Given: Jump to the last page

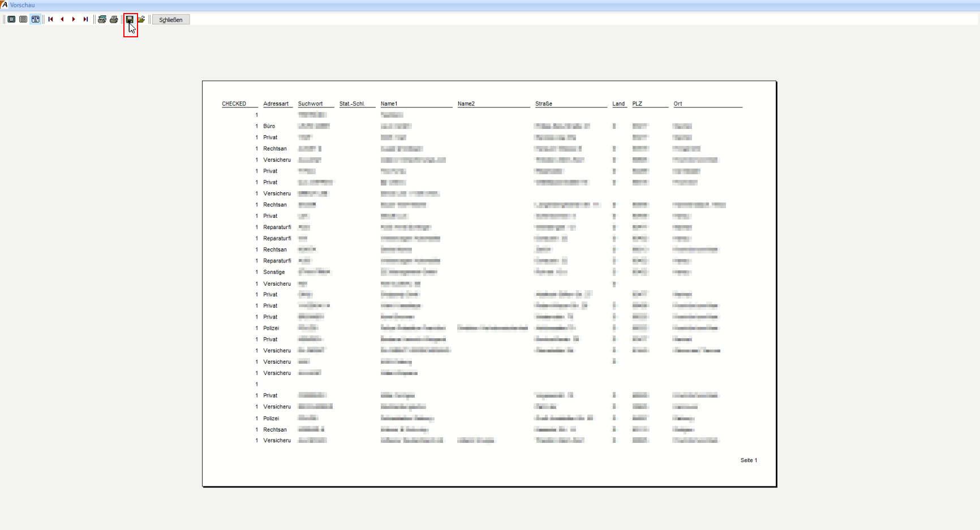Looking at the screenshot, I should pyautogui.click(x=85, y=19).
